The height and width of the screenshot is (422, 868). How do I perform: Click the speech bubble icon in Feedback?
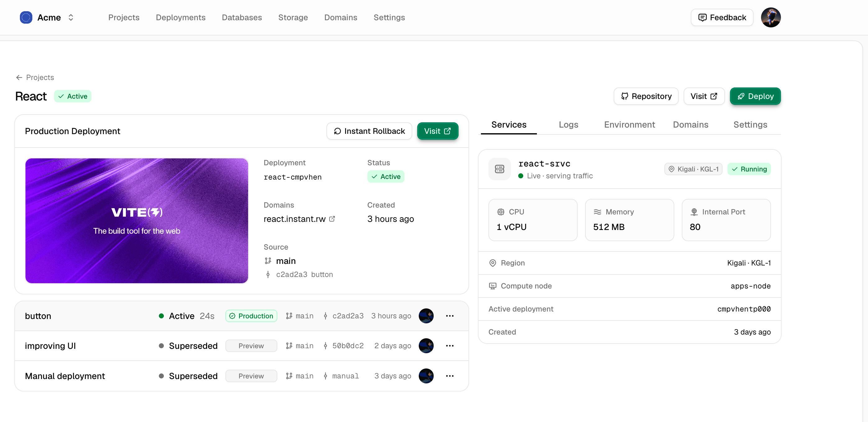702,17
